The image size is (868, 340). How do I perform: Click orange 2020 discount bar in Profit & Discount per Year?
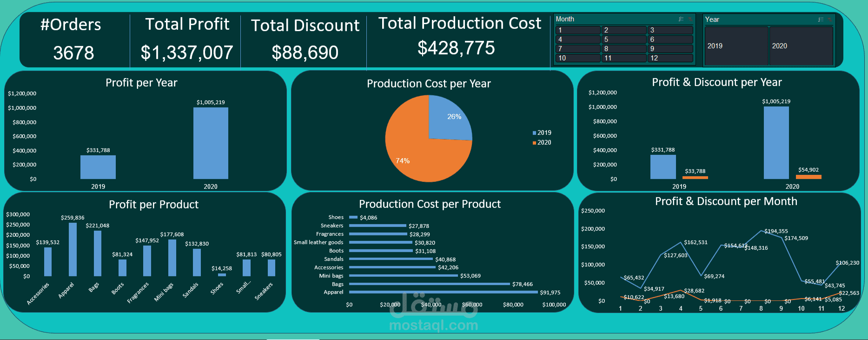point(808,177)
